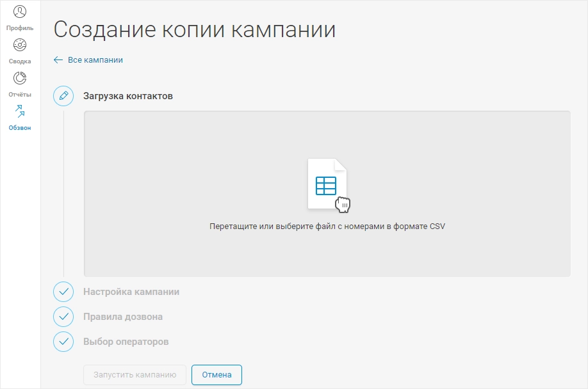Click the Профиль sidebar label
This screenshot has width=588, height=389.
[x=20, y=28]
